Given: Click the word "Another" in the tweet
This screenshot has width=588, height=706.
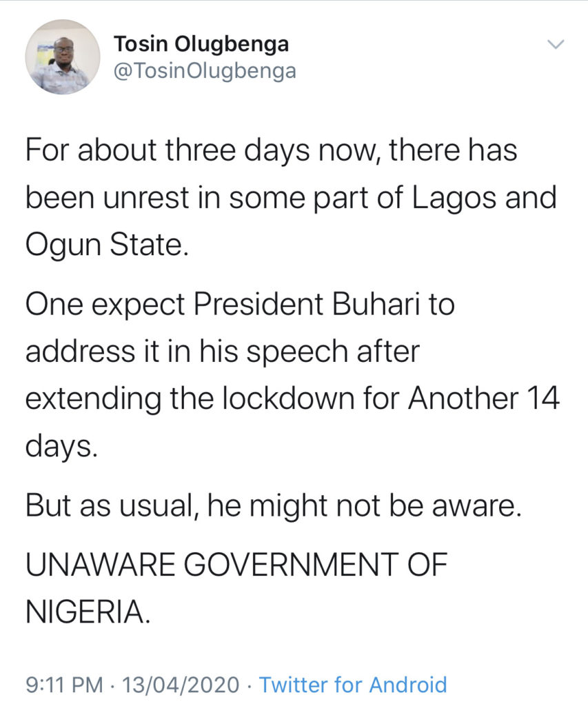Looking at the screenshot, I should [x=458, y=398].
